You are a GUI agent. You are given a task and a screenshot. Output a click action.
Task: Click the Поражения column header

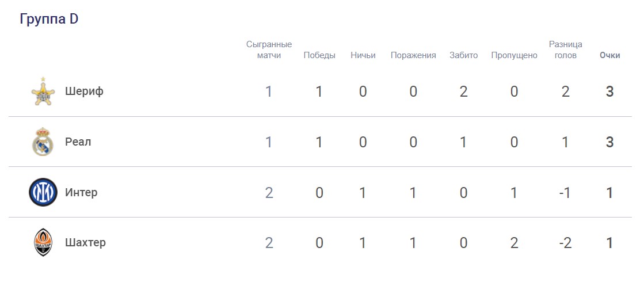coord(413,55)
